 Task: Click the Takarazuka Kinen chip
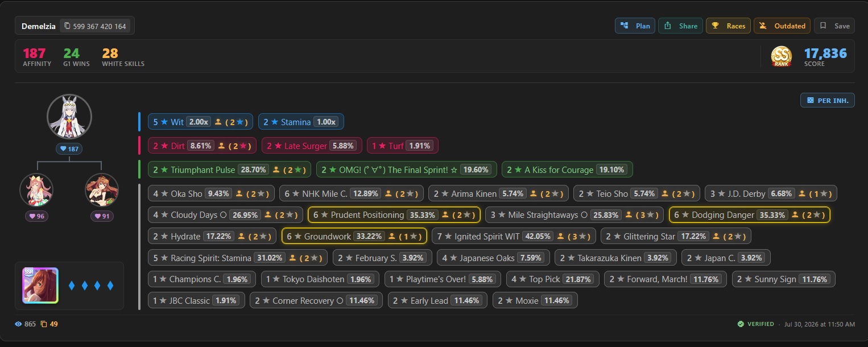tap(615, 258)
